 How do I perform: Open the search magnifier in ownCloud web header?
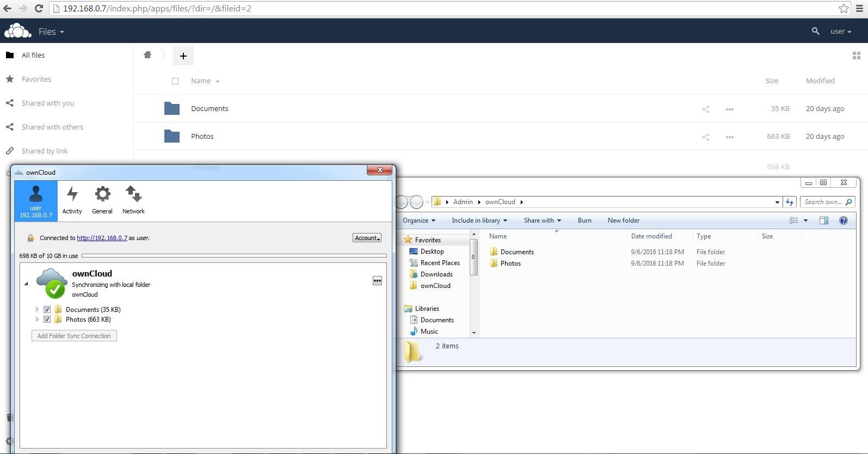815,32
